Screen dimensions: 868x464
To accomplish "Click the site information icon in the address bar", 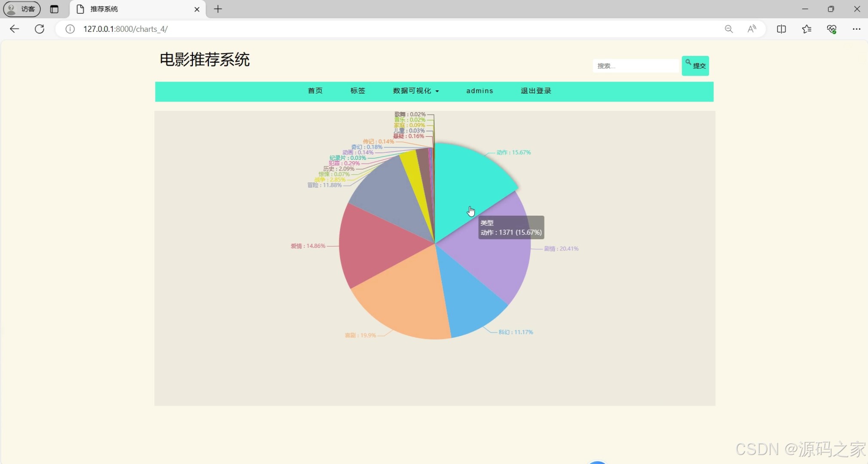I will 70,29.
